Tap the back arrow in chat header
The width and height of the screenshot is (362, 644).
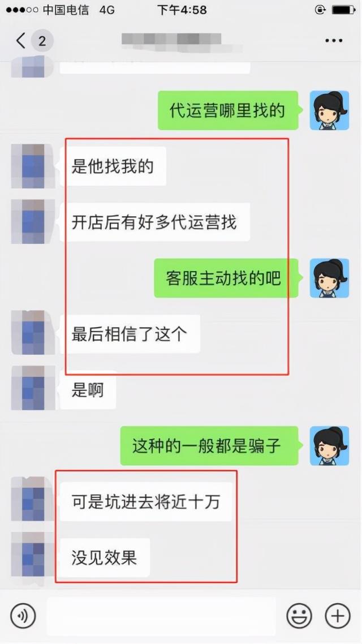(x=20, y=41)
